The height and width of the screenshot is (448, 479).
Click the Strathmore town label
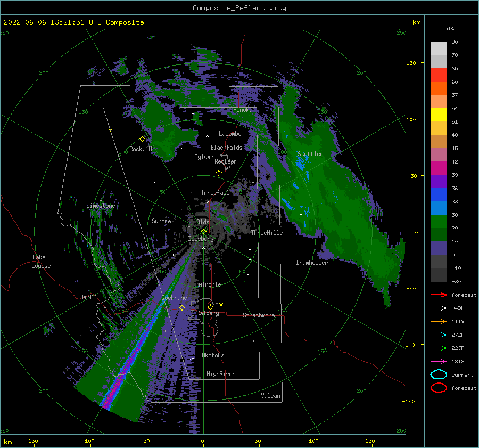[x=259, y=315]
